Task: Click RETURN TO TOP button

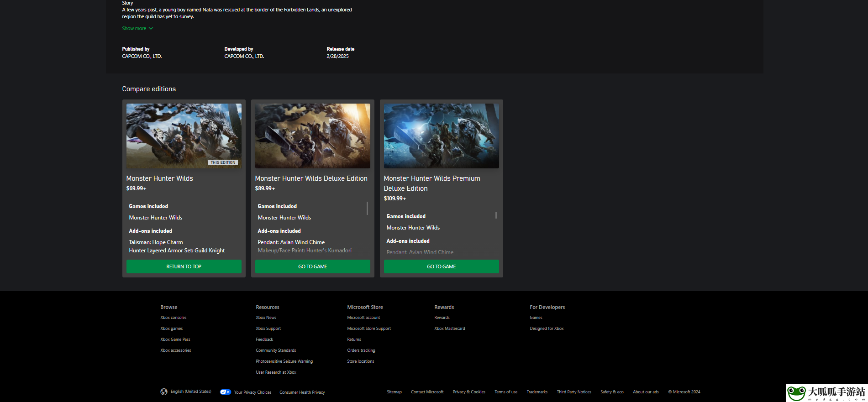Action: pyautogui.click(x=184, y=266)
